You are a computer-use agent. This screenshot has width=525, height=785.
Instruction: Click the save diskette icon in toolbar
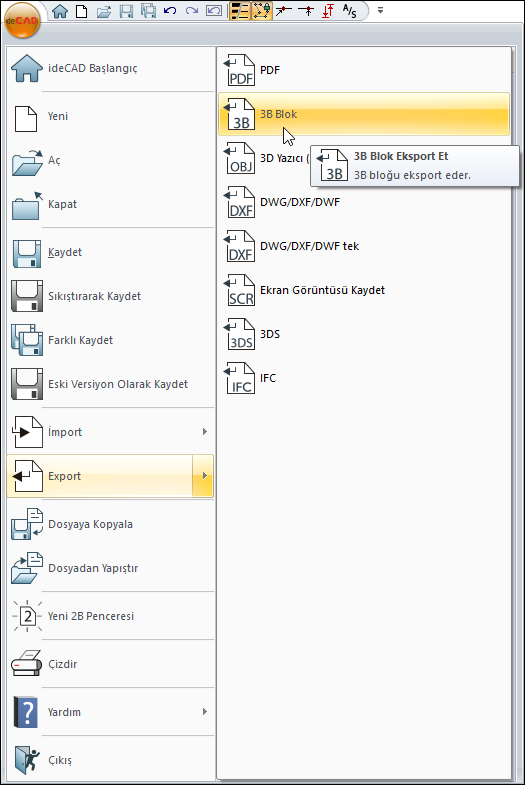(126, 11)
